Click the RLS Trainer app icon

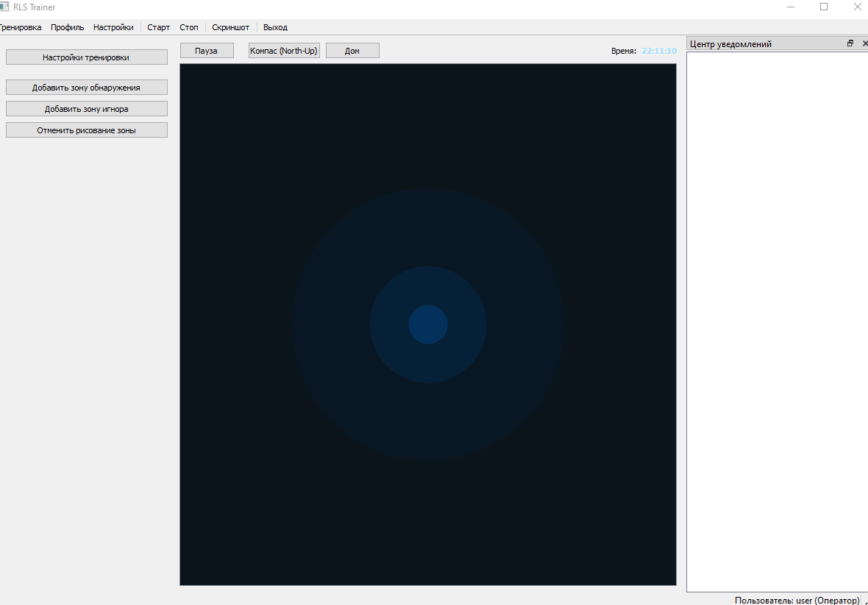[x=4, y=7]
